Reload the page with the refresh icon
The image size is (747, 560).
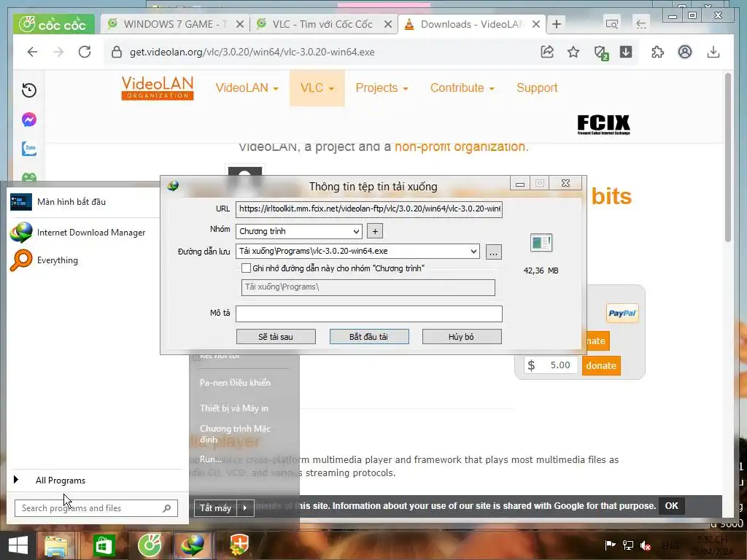[x=85, y=52]
